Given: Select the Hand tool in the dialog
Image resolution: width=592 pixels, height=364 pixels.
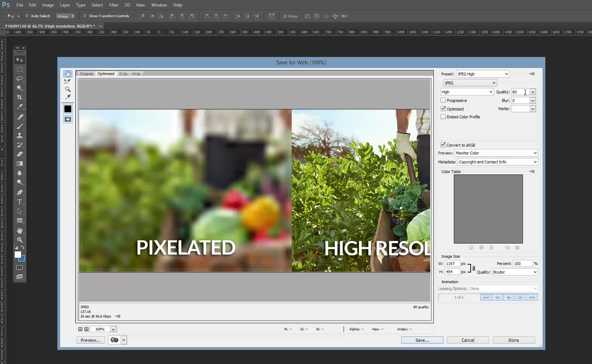Looking at the screenshot, I should pyautogui.click(x=68, y=74).
